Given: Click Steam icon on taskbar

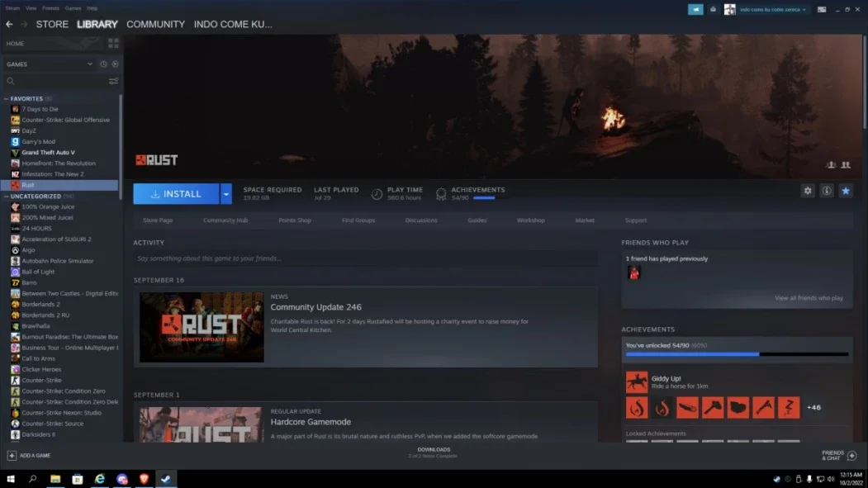Looking at the screenshot, I should pos(166,479).
